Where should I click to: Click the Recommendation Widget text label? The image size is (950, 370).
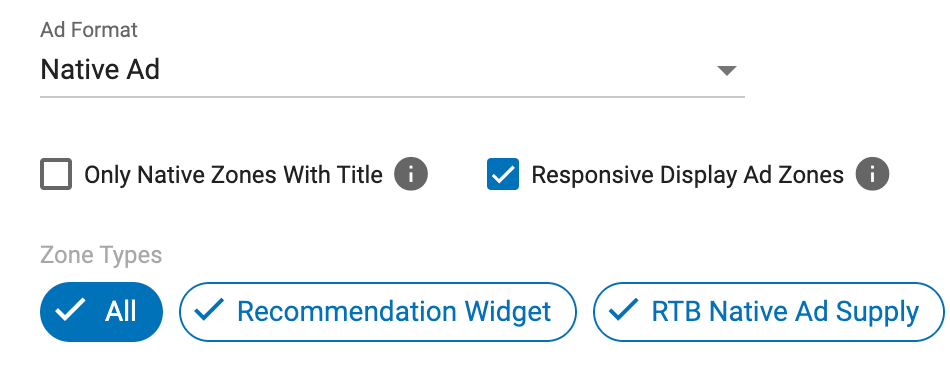click(x=394, y=311)
